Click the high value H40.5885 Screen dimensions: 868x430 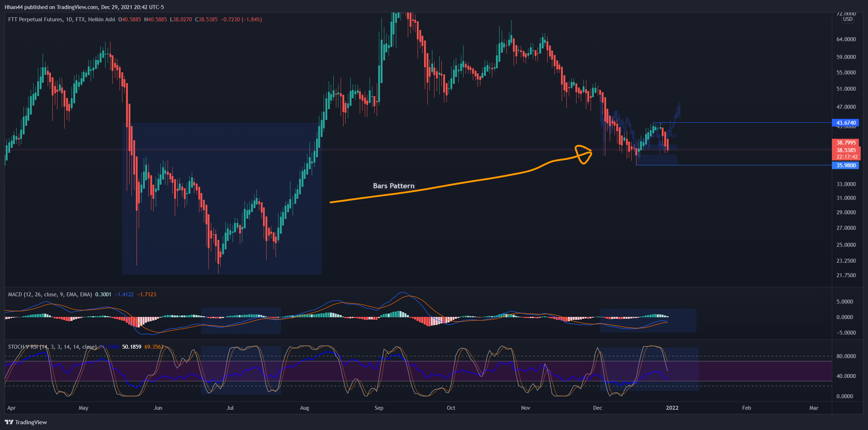156,20
